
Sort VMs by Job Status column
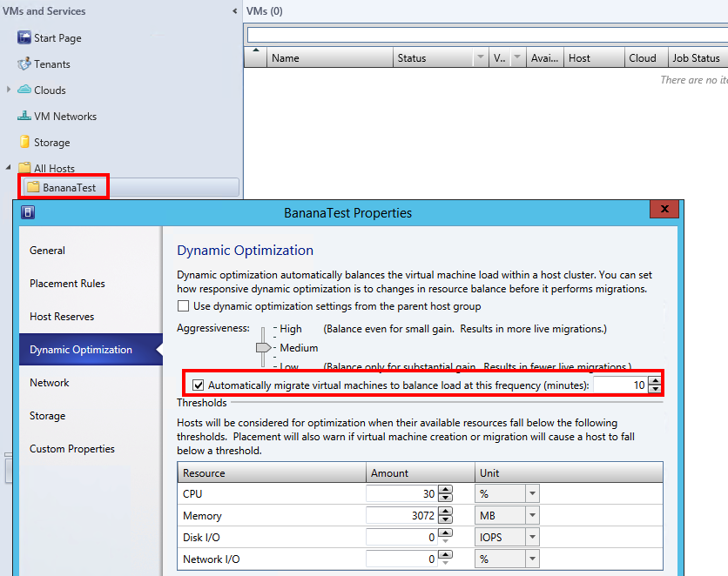[698, 57]
